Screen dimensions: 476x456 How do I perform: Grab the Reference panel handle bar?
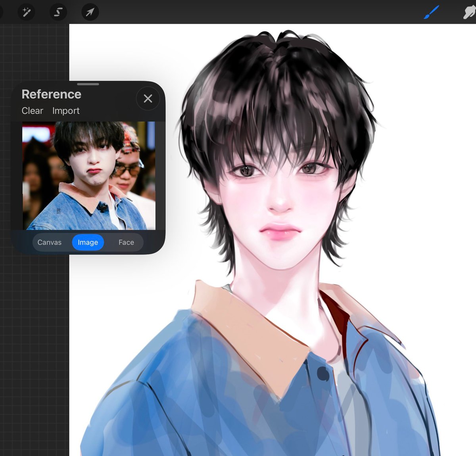click(88, 84)
